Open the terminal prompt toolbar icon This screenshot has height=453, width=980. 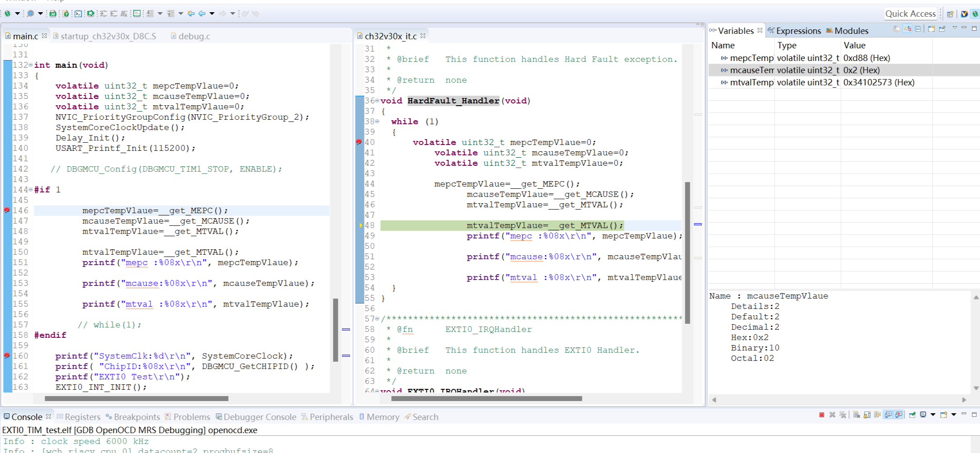click(x=78, y=14)
